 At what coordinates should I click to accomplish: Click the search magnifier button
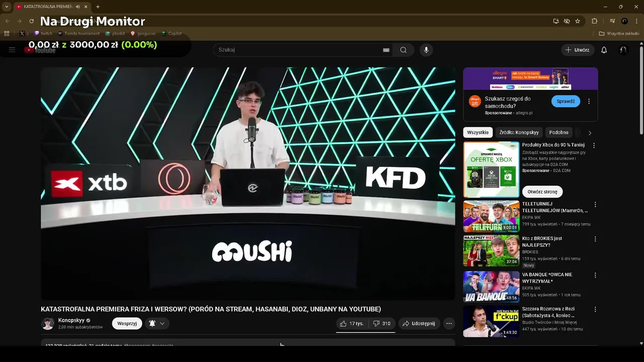404,50
